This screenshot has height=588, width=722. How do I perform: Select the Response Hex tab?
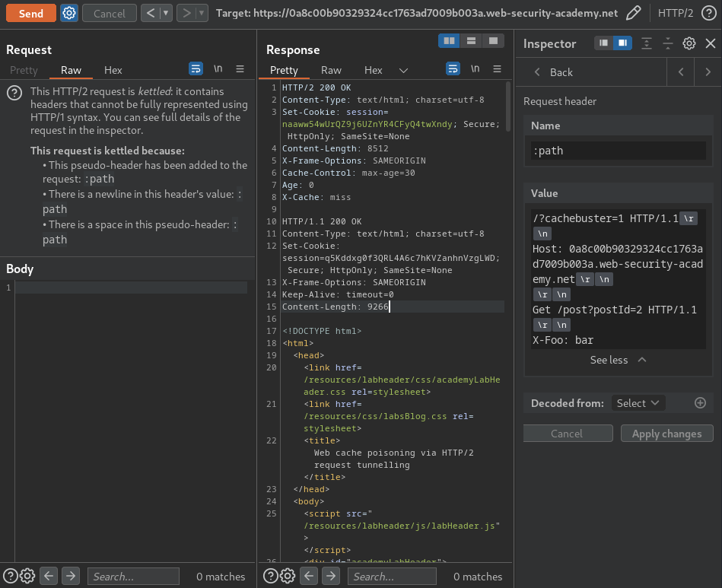coord(373,70)
